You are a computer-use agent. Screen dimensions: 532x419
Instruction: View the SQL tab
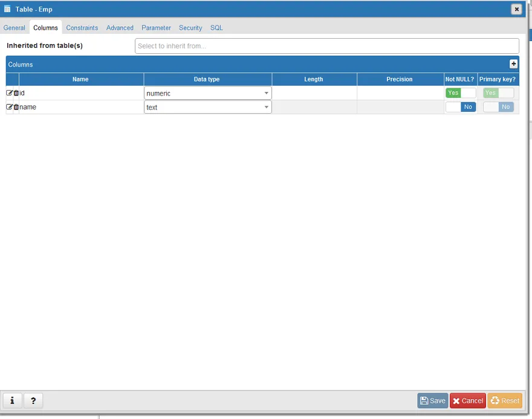pyautogui.click(x=216, y=28)
